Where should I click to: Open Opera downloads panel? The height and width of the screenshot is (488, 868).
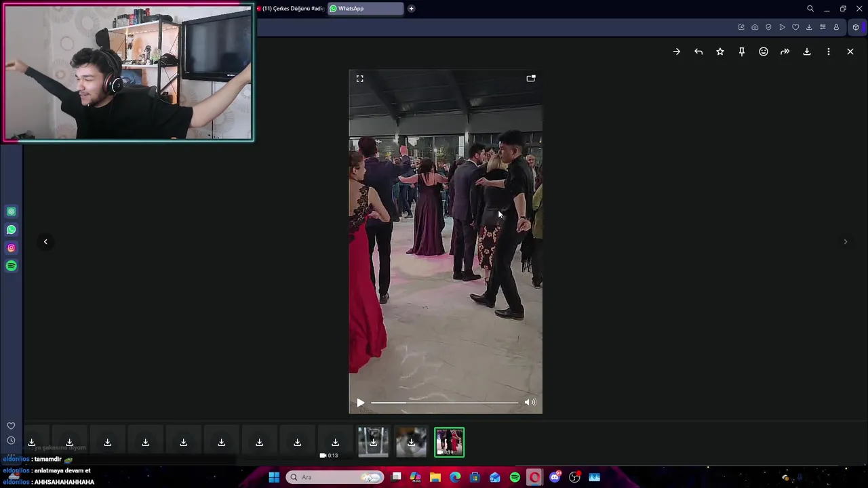point(809,27)
